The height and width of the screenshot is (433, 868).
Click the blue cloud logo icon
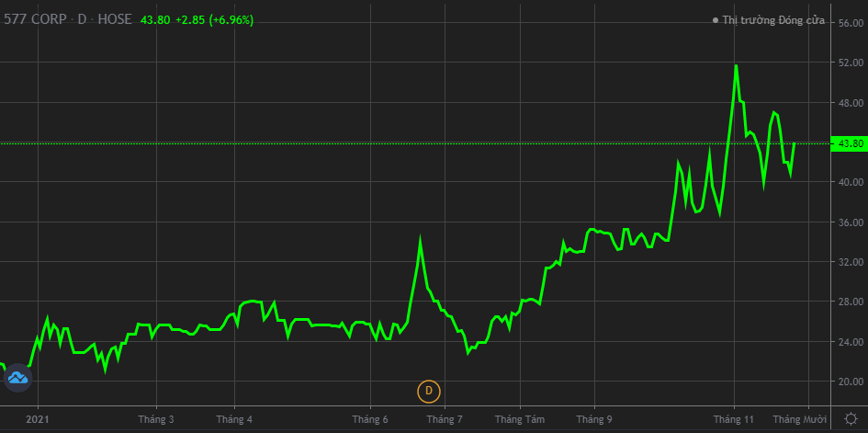(x=17, y=378)
